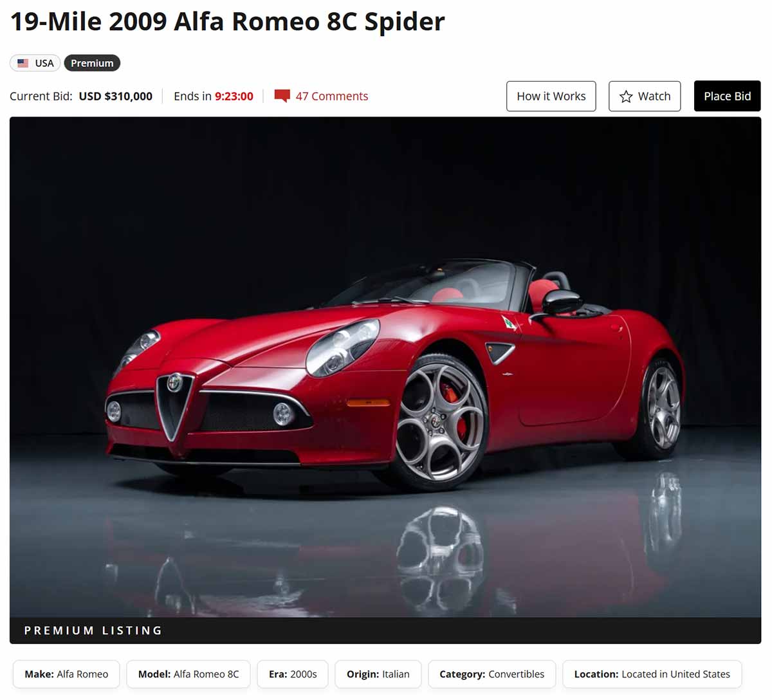Toggle Watch on this auction listing
Viewport: 772px width, 700px height.
point(645,96)
